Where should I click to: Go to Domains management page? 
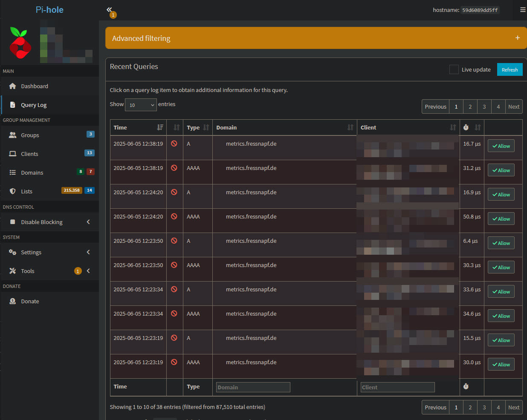(32, 173)
